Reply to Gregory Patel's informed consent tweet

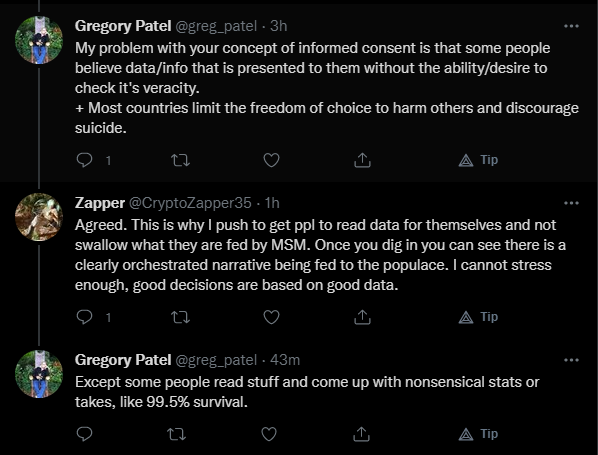84,160
